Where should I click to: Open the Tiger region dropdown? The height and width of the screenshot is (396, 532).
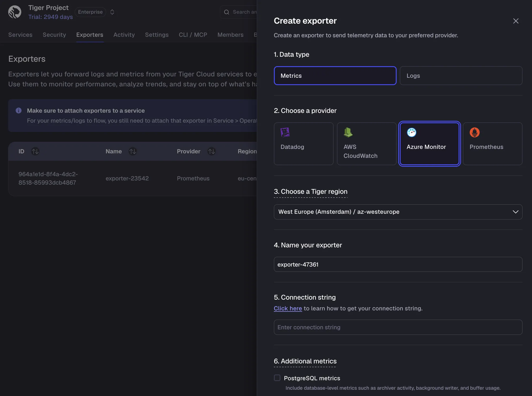point(398,212)
